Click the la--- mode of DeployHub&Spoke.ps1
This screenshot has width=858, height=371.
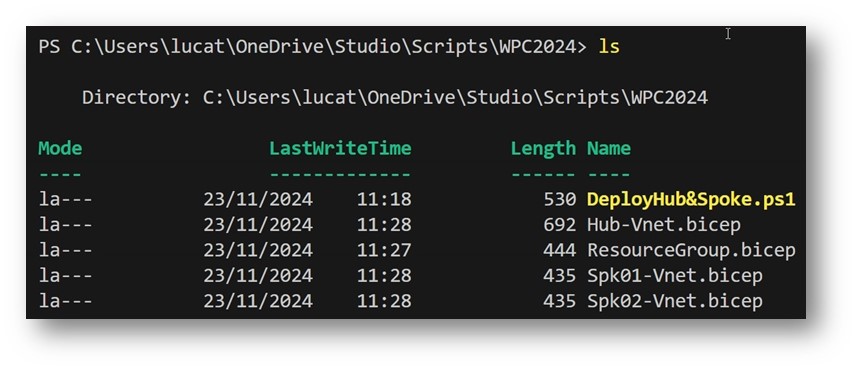click(66, 199)
